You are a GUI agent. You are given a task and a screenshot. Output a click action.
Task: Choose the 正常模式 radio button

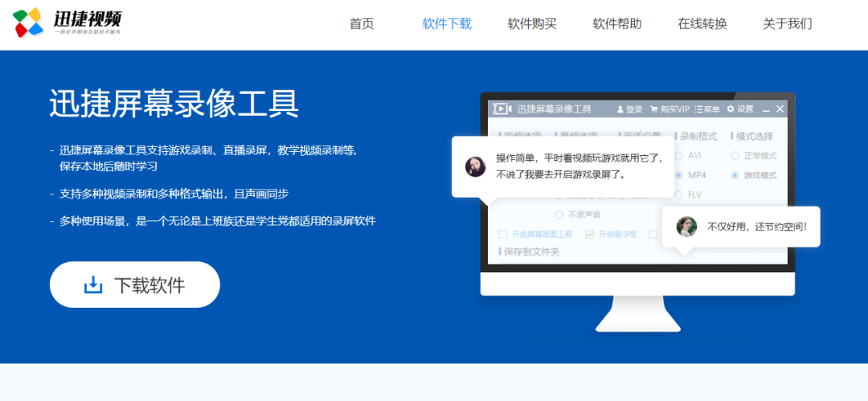(x=735, y=156)
